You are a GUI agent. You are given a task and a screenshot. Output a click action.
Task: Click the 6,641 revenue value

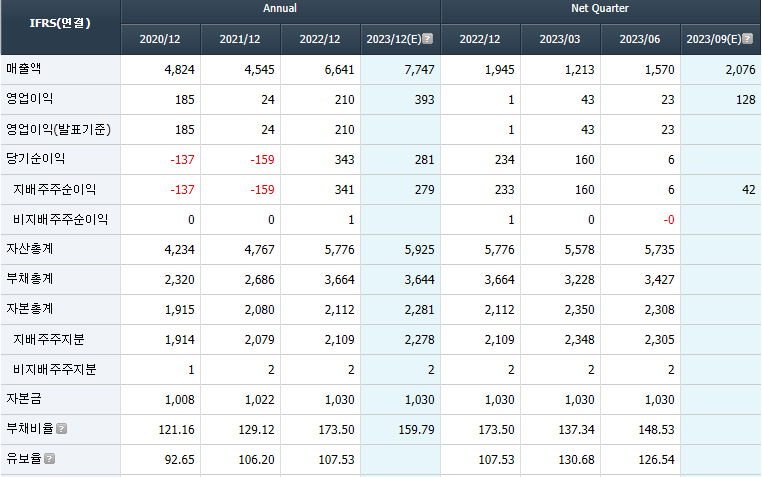tap(339, 69)
